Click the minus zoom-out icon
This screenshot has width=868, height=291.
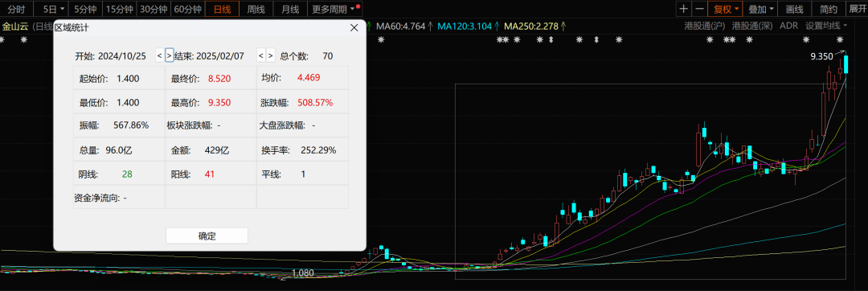click(x=699, y=9)
